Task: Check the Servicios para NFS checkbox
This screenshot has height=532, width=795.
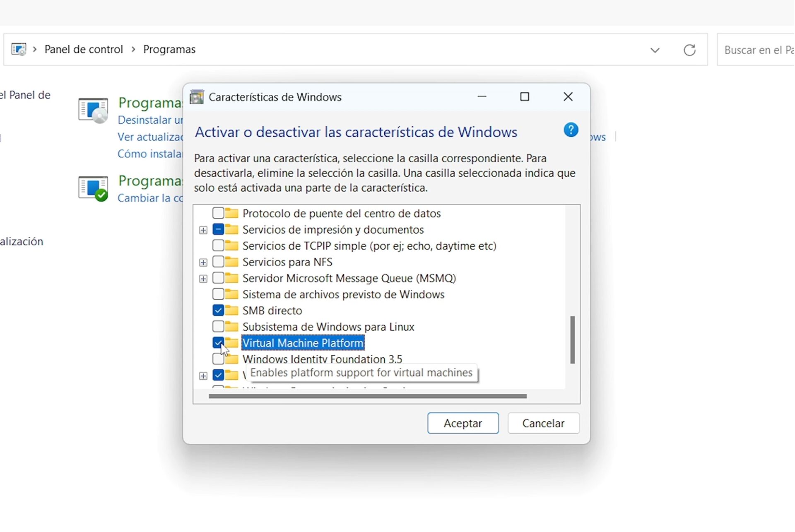Action: click(218, 262)
